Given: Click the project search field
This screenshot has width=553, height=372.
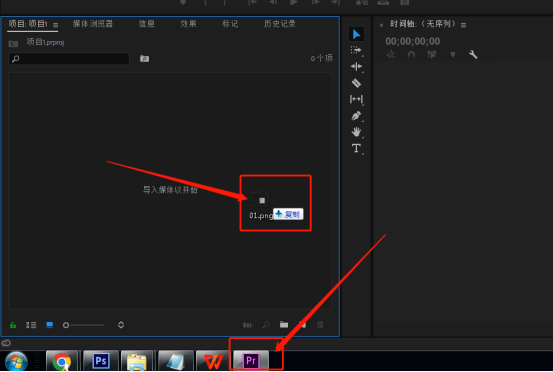Looking at the screenshot, I should click(69, 59).
